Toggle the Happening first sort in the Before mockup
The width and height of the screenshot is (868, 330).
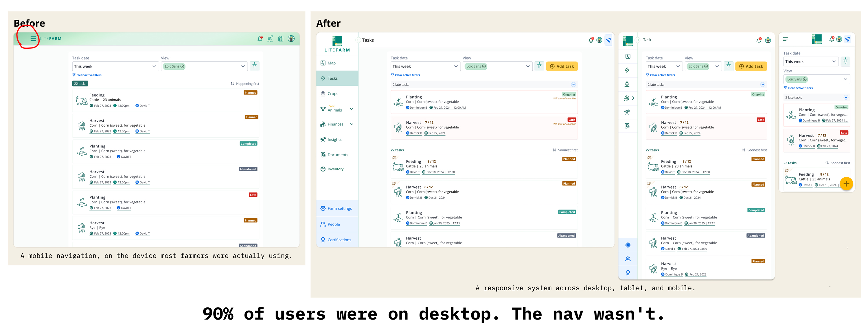click(x=245, y=84)
